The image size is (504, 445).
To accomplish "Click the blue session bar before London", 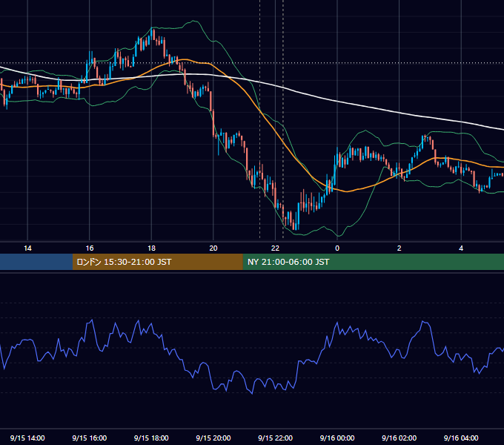I will 36,262.
